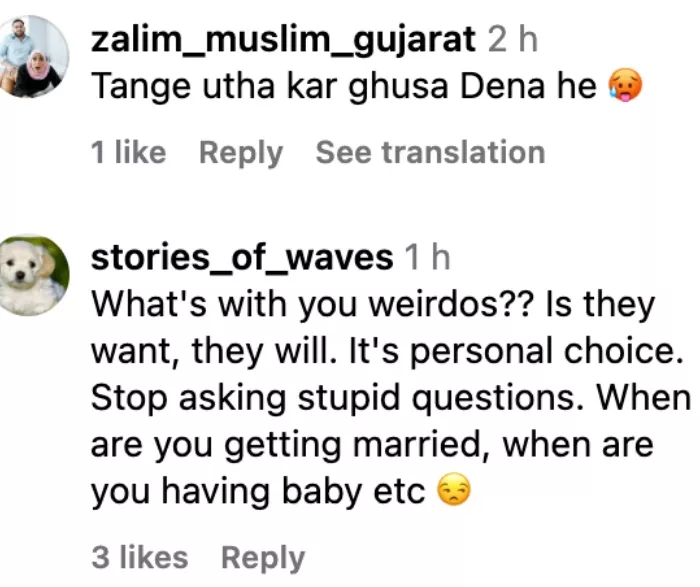Screen dimensions: 700x587
Task: Reply to the stories_of_waves comment
Action: click(x=262, y=557)
